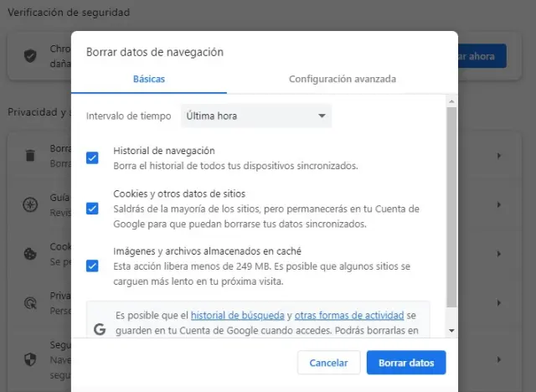Click the shield icon in security check
This screenshot has height=392, width=536.
pyautogui.click(x=30, y=56)
